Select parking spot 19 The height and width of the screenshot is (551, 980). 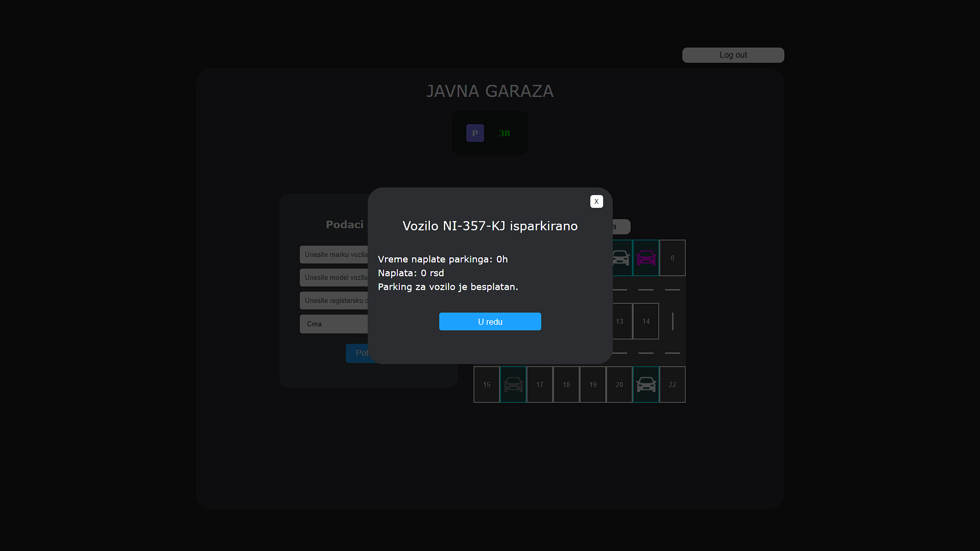coord(593,385)
